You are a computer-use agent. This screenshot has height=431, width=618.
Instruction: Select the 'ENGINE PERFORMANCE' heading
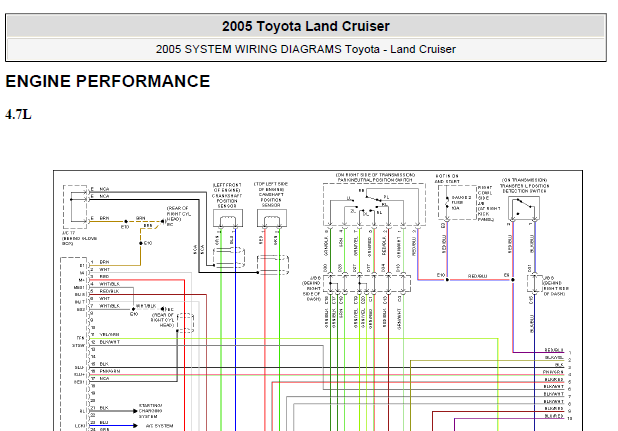coord(108,82)
